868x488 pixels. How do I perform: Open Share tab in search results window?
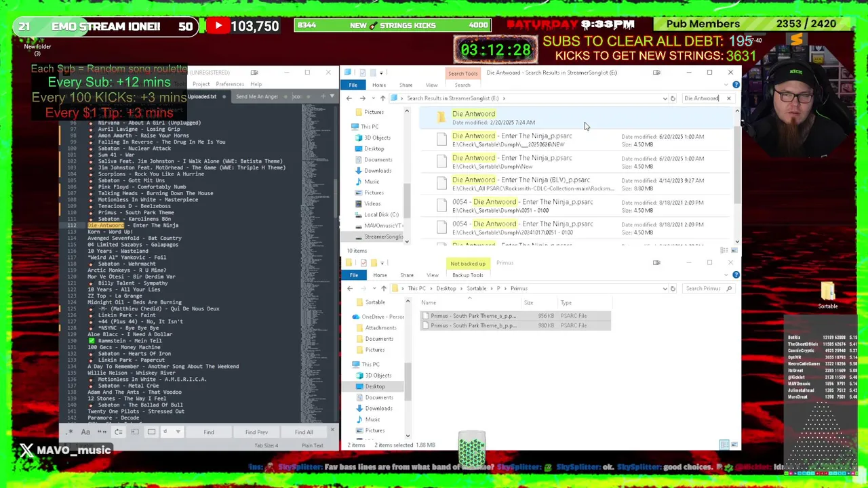pyautogui.click(x=406, y=85)
